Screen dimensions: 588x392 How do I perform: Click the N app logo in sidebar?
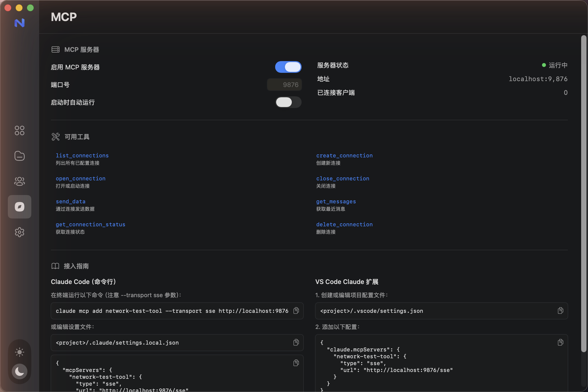[20, 23]
